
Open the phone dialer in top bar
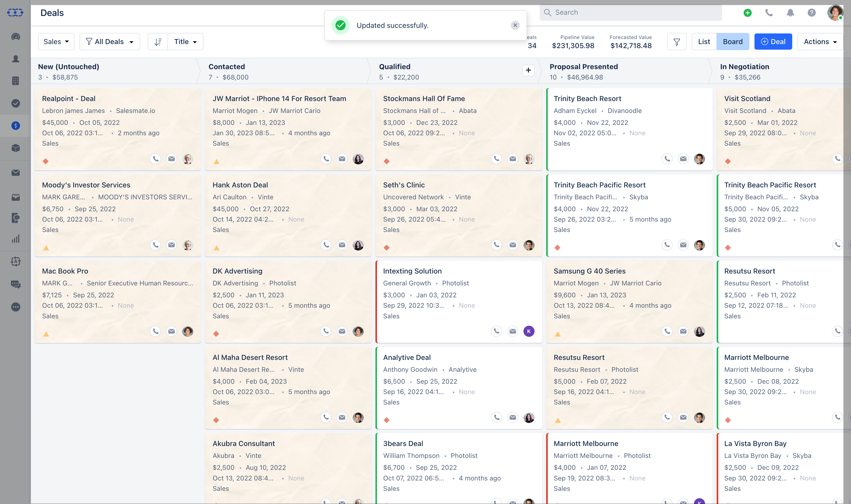(769, 13)
